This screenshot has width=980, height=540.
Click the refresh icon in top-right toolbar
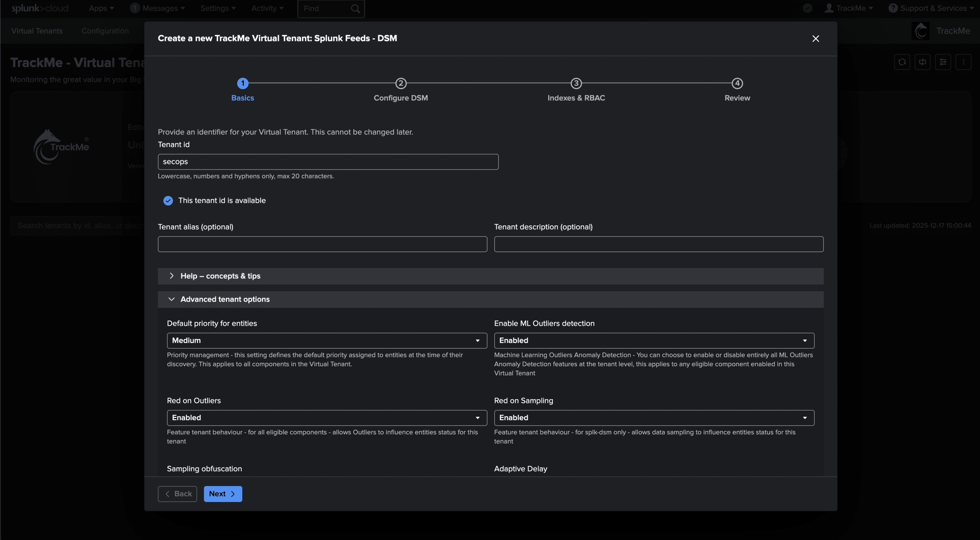coord(902,62)
